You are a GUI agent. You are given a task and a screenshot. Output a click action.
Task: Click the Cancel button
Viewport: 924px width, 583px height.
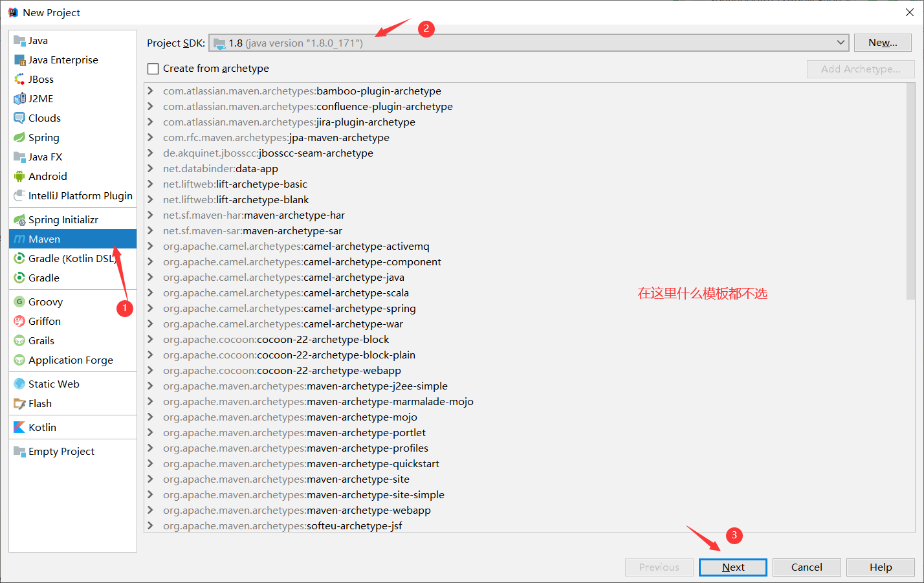[807, 567]
